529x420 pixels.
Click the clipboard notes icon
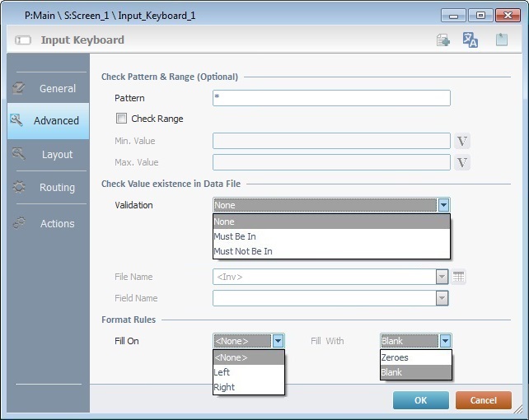pos(501,40)
